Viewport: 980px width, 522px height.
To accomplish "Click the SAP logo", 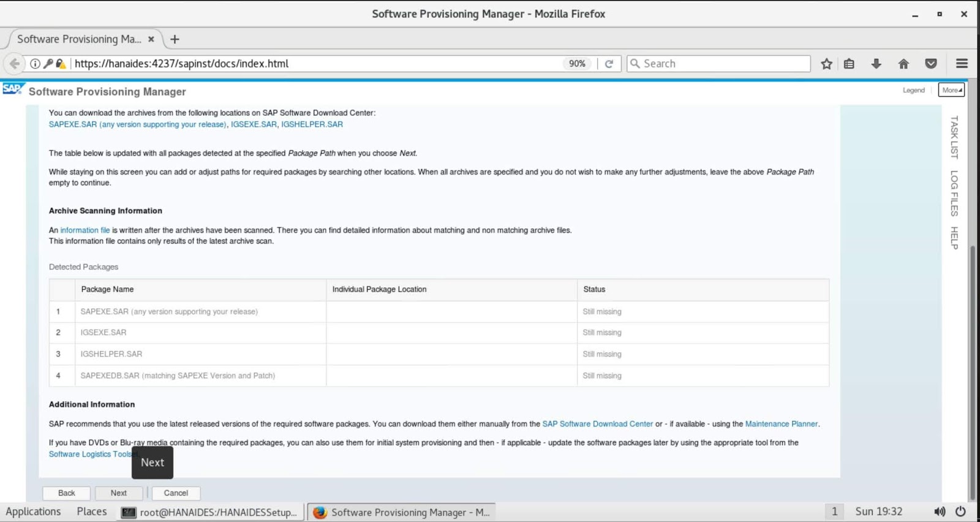I will click(x=12, y=89).
